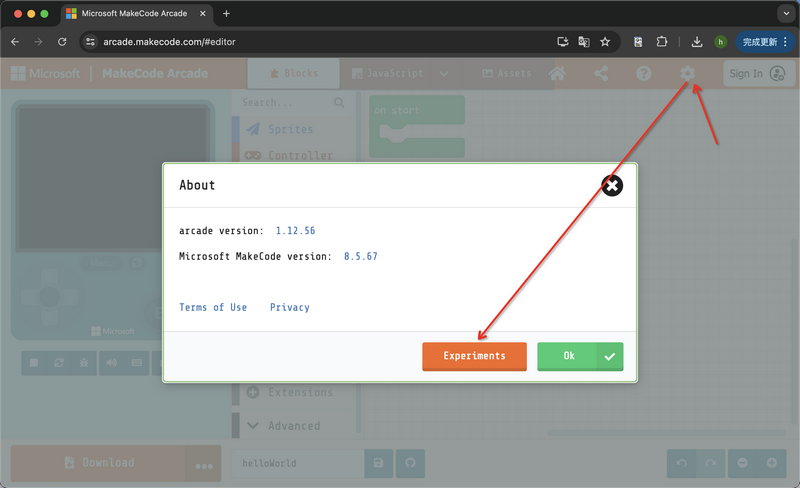Screen dimensions: 800x488
Task: Confirm with the green Ok button
Action: click(x=580, y=356)
